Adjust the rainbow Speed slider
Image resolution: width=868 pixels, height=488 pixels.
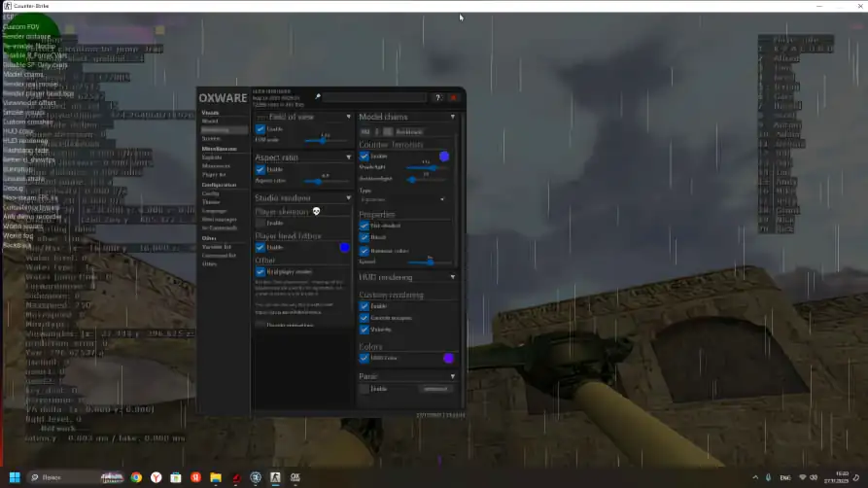point(430,262)
